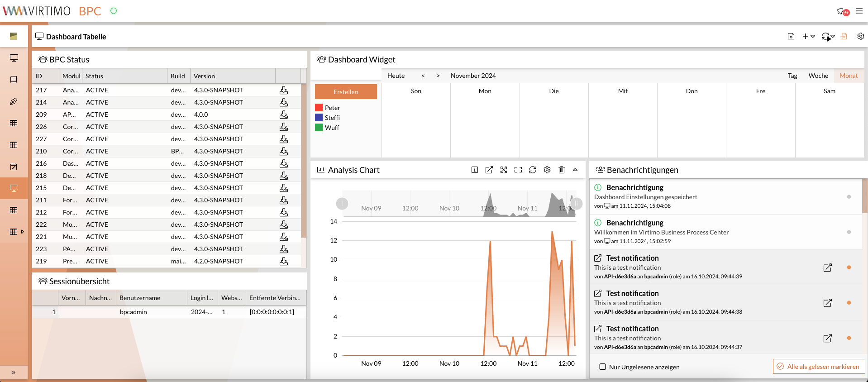This screenshot has width=868, height=382.
Task: Toggle read status dot of first Test notification
Action: (x=849, y=267)
